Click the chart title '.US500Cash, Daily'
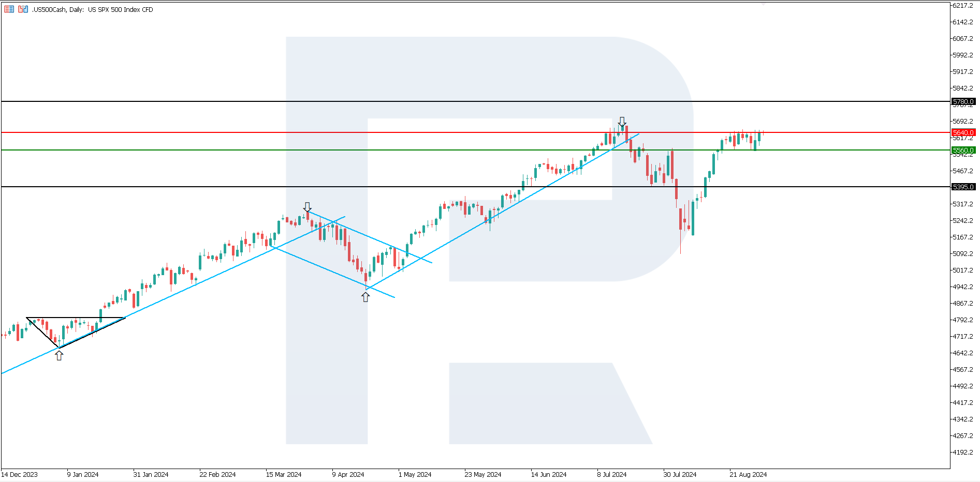This screenshot has height=482, width=980. tap(58, 10)
